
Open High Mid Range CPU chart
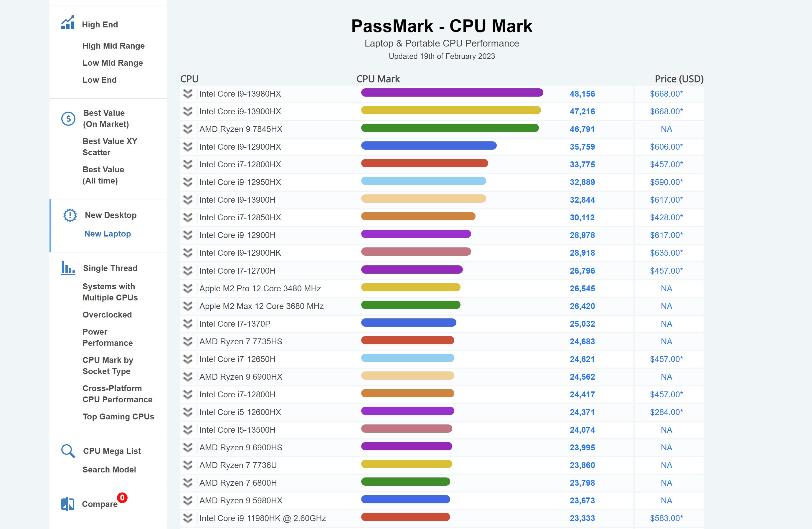click(x=114, y=46)
